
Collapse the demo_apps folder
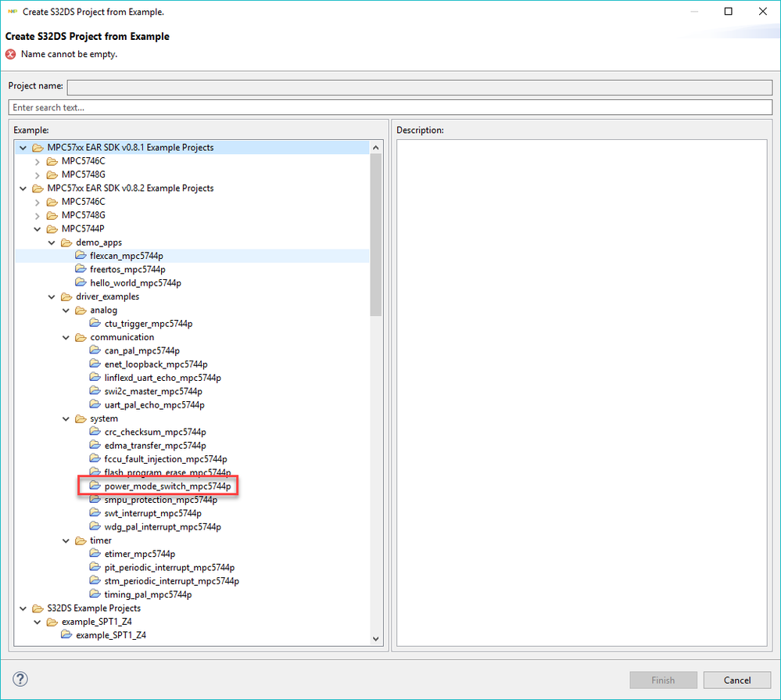[x=52, y=242]
